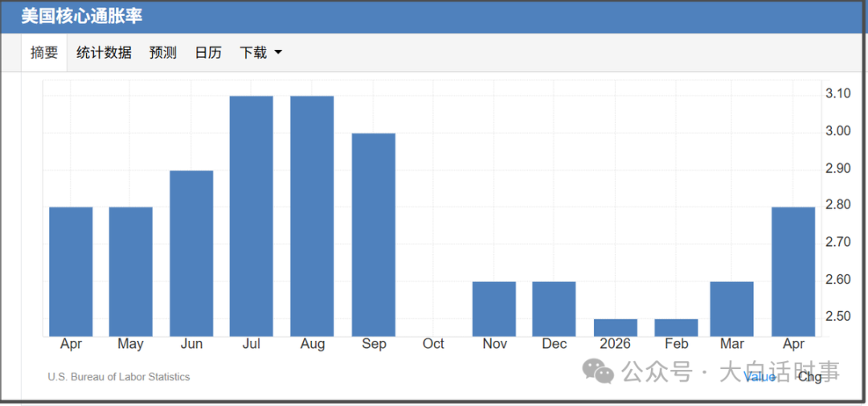Click the Nov bar in chart
This screenshot has height=406, width=868.
(x=494, y=309)
